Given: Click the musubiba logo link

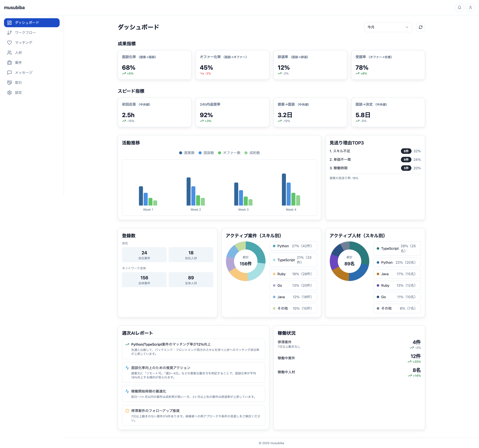Looking at the screenshot, I should (x=14, y=7).
